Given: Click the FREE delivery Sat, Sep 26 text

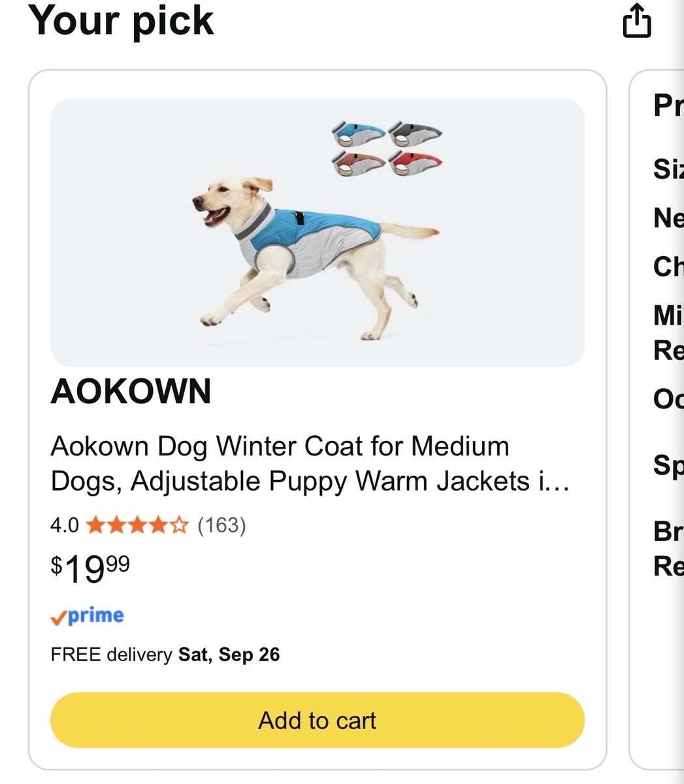Looking at the screenshot, I should [x=165, y=655].
